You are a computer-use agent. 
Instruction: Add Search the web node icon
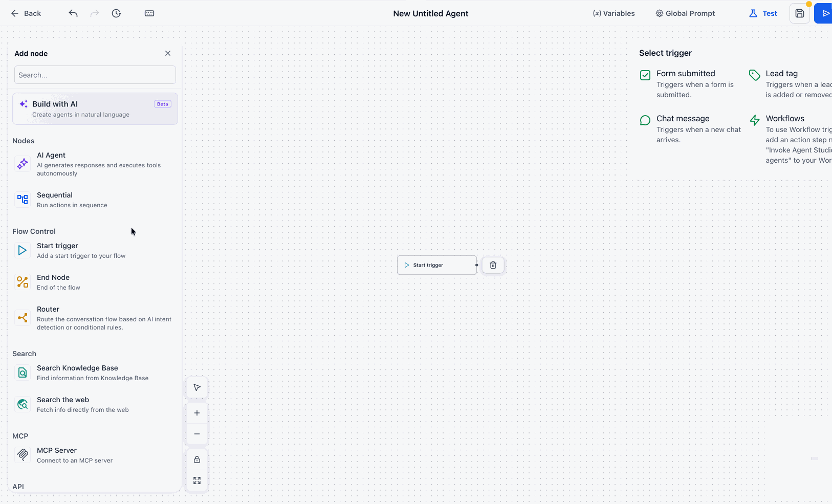coord(23,404)
